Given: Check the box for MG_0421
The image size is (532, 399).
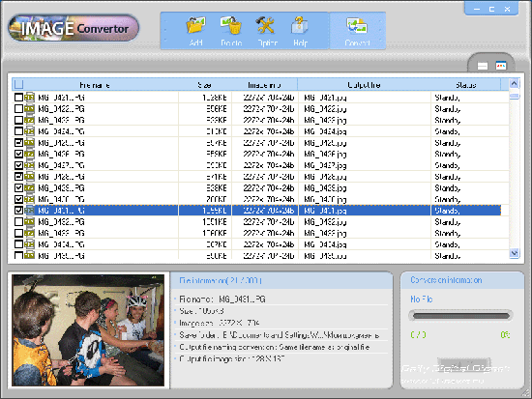Looking at the screenshot, I should pyautogui.click(x=18, y=98).
